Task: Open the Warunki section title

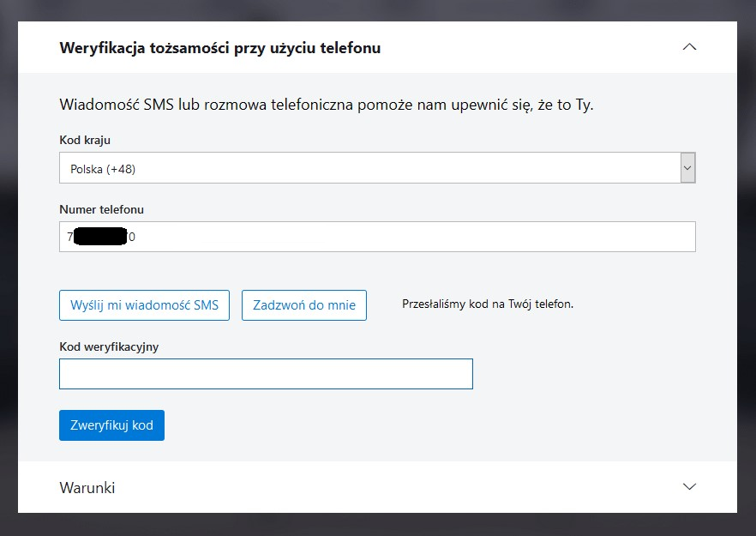Action: point(87,487)
